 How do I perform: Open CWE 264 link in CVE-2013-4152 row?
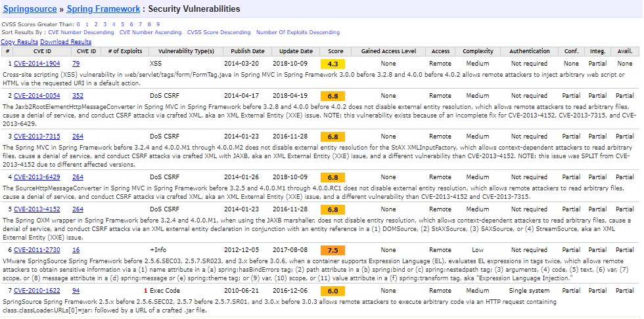pyautogui.click(x=78, y=209)
